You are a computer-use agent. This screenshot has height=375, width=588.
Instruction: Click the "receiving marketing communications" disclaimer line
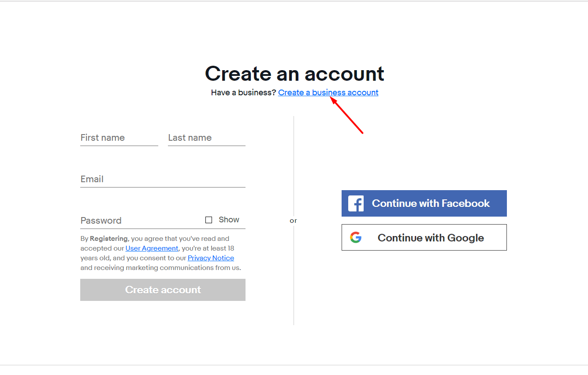[160, 268]
